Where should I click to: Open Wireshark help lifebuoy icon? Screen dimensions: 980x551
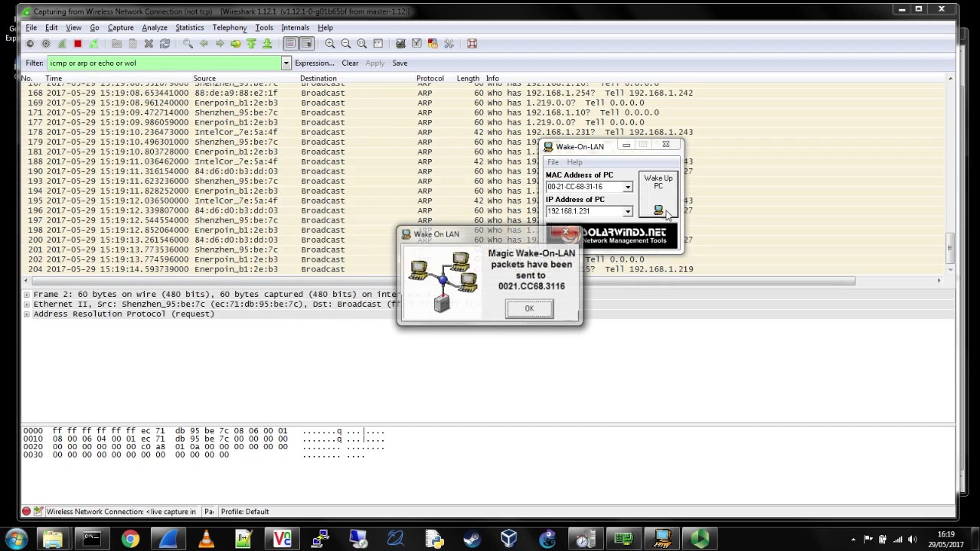pyautogui.click(x=472, y=44)
